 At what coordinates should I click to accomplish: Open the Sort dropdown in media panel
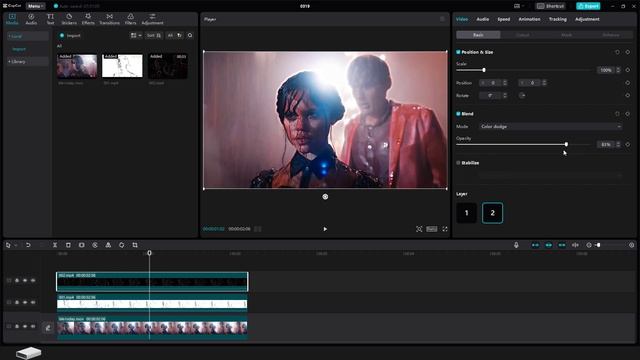[154, 36]
